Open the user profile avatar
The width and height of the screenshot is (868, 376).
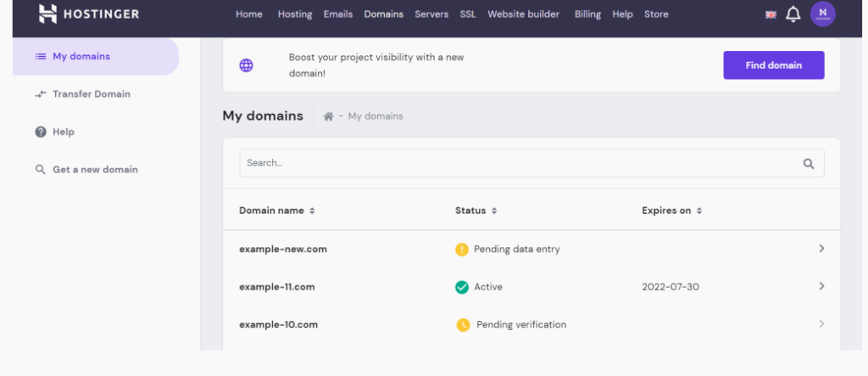point(822,14)
